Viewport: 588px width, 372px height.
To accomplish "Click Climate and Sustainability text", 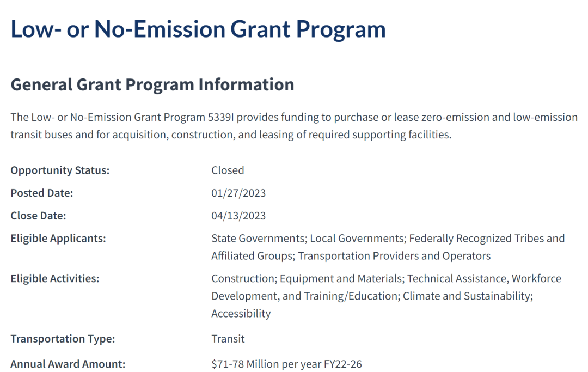I will [467, 296].
